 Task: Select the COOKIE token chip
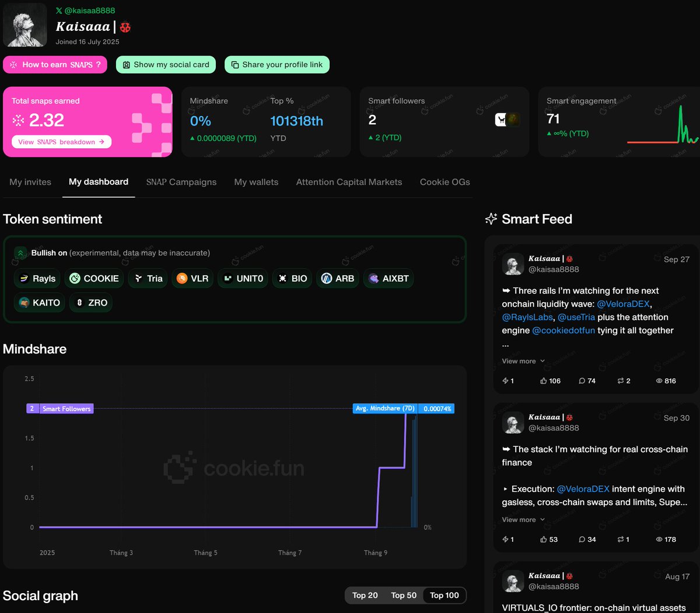[94, 278]
